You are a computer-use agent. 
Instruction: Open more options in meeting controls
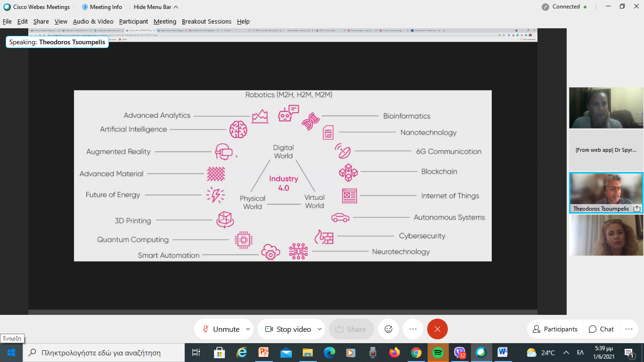pyautogui.click(x=413, y=329)
